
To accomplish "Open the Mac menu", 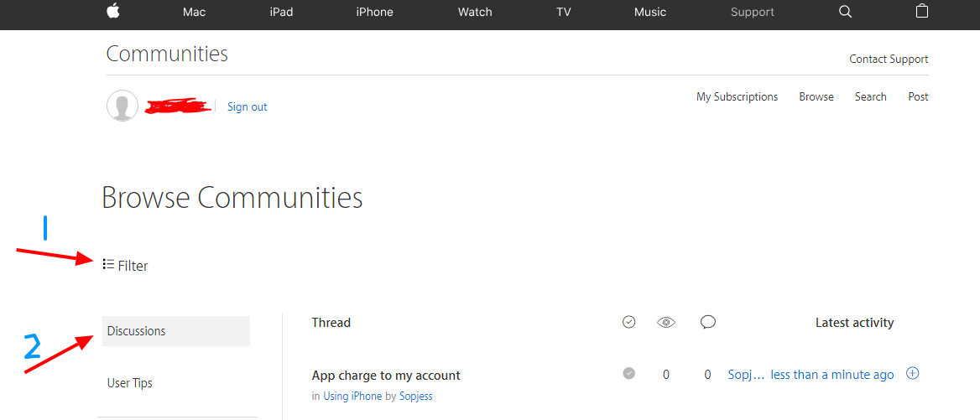I will [195, 12].
